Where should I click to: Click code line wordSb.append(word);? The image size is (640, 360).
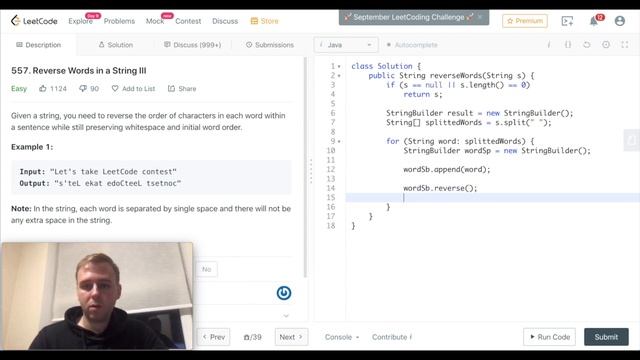[447, 169]
